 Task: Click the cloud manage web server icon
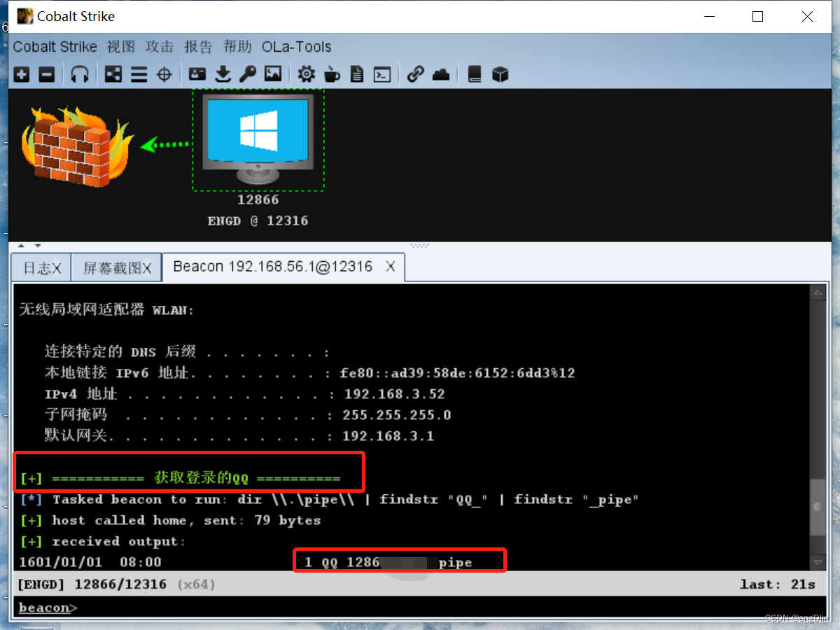441,74
